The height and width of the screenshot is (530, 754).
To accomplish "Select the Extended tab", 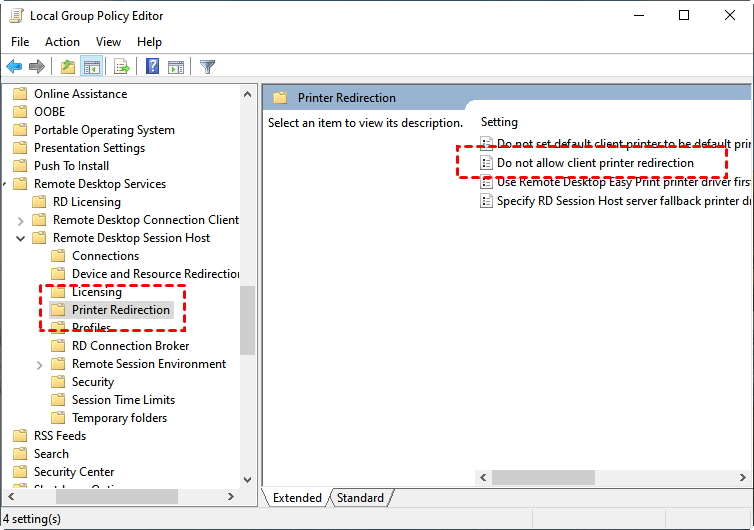I will click(x=297, y=498).
